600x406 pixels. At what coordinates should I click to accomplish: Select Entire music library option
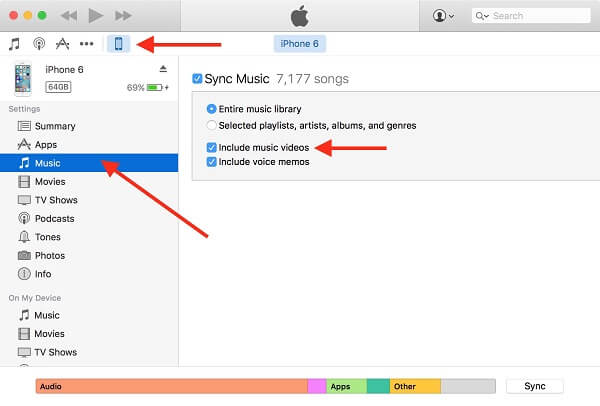tap(211, 108)
